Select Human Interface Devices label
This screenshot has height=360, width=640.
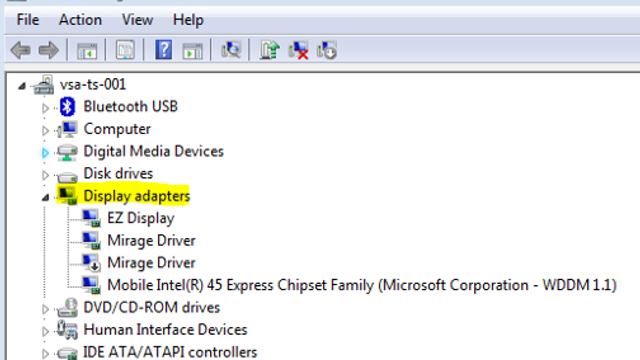(165, 329)
